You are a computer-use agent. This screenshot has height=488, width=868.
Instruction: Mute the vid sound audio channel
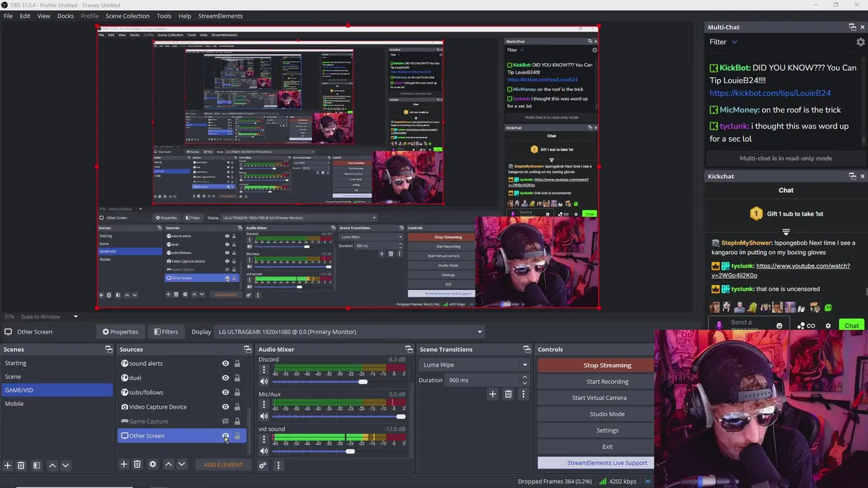tap(264, 451)
